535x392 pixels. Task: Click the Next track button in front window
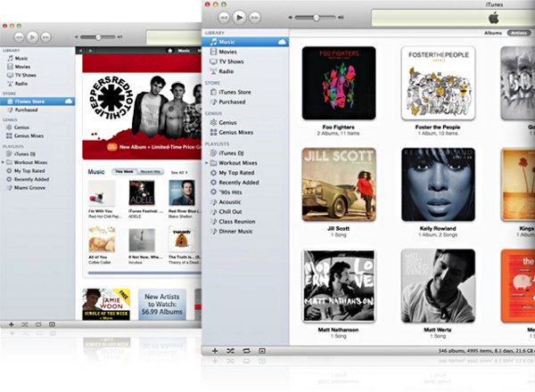click(255, 17)
